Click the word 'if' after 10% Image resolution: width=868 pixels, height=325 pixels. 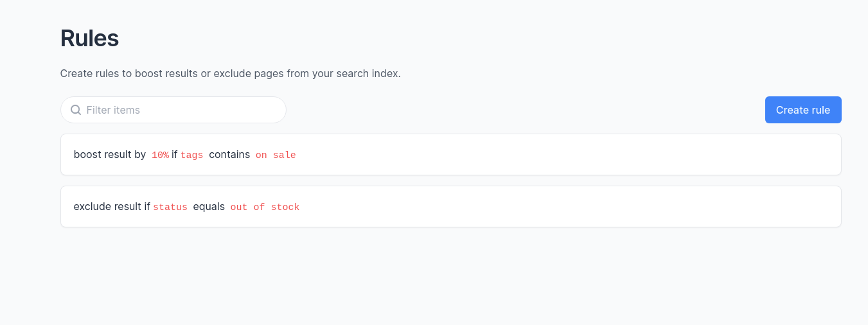coord(174,155)
